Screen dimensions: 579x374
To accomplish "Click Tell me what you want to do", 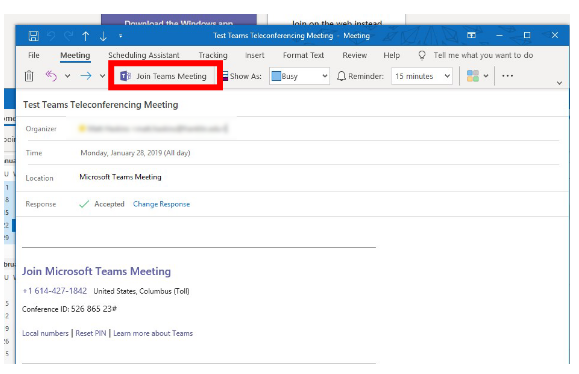I will 483,55.
